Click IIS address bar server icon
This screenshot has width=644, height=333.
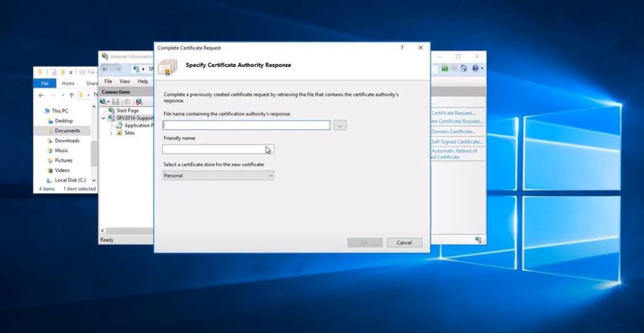coord(136,69)
